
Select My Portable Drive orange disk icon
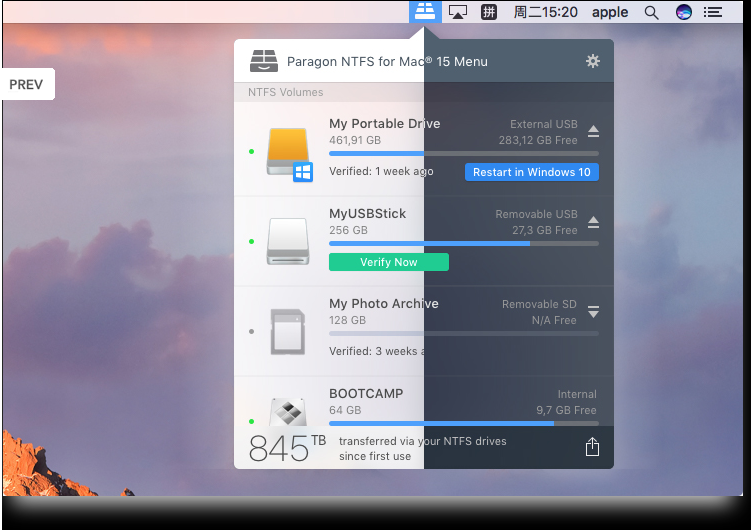[289, 154]
